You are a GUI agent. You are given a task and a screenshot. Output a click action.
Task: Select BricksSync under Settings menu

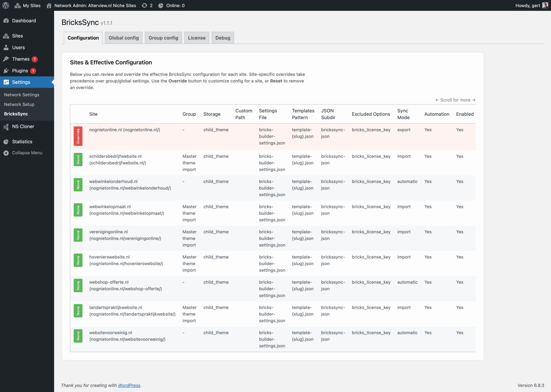click(16, 114)
